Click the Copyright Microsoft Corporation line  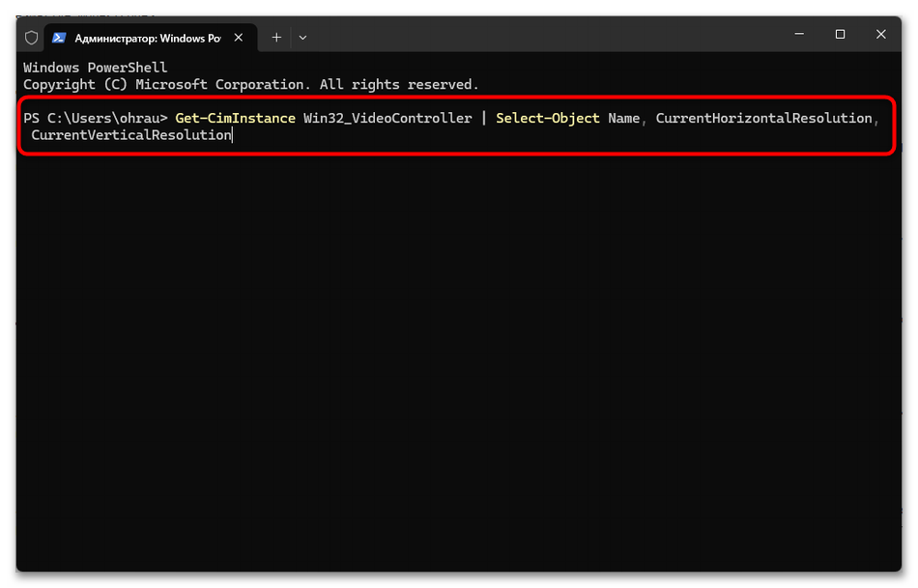click(x=251, y=85)
